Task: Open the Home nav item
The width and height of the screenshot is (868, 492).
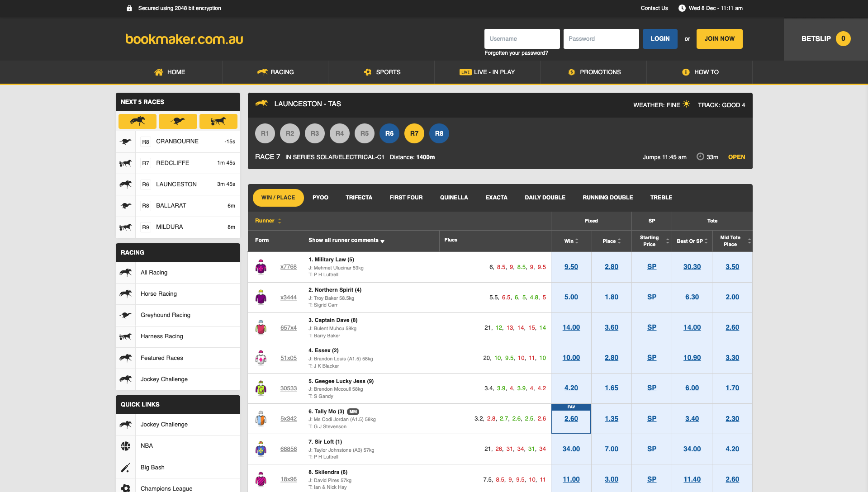Action: [x=169, y=72]
